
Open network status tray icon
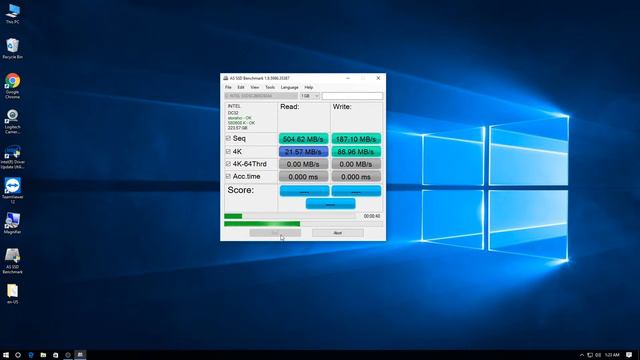(x=590, y=355)
